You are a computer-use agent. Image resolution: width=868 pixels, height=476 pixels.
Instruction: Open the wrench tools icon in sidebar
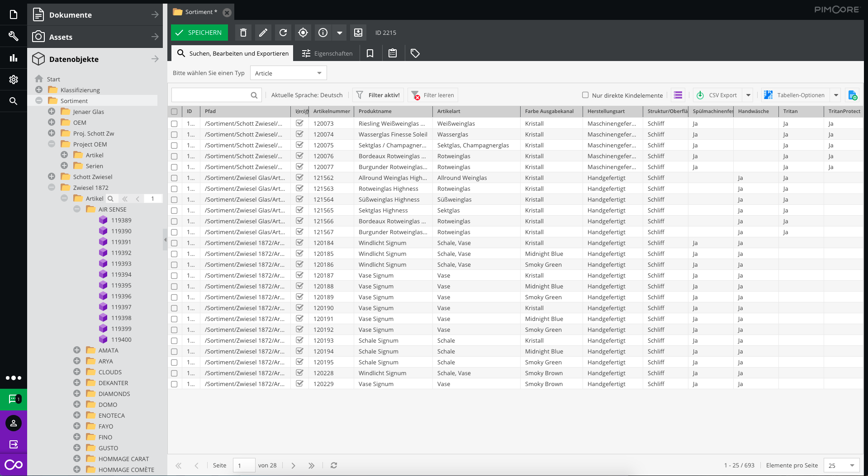[x=14, y=36]
